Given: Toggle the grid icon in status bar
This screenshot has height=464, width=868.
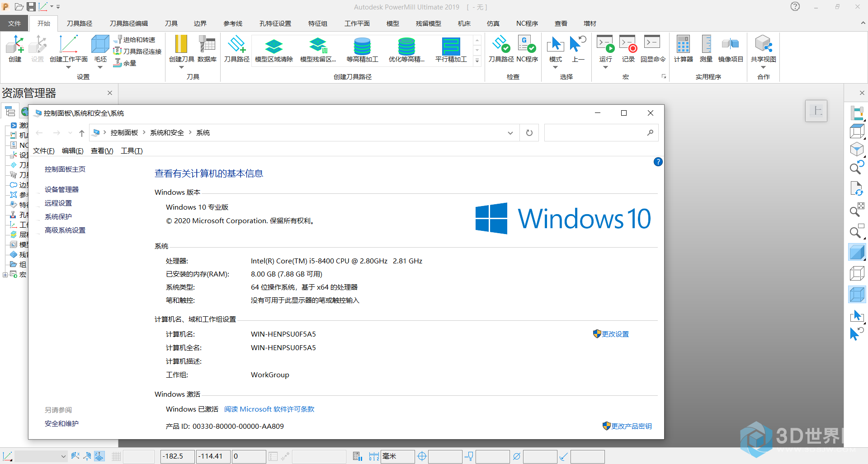Looking at the screenshot, I should 116,456.
